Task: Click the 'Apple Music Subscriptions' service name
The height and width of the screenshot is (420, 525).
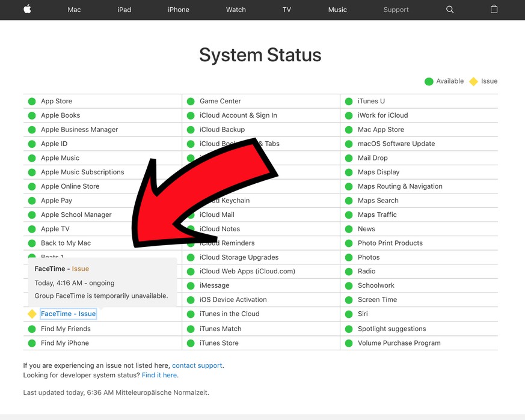Action: (82, 172)
